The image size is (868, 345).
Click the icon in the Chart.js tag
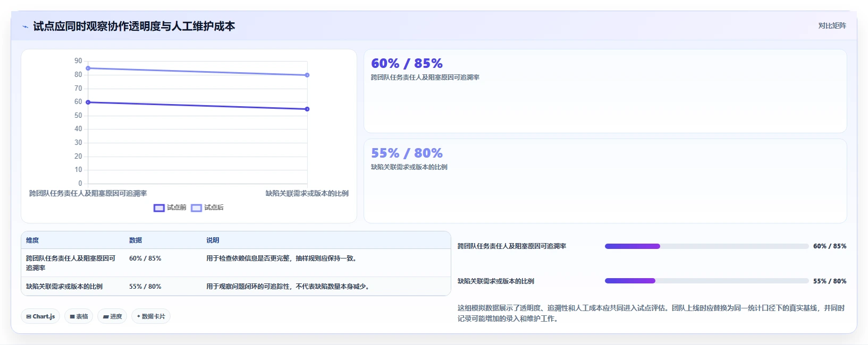tap(29, 316)
